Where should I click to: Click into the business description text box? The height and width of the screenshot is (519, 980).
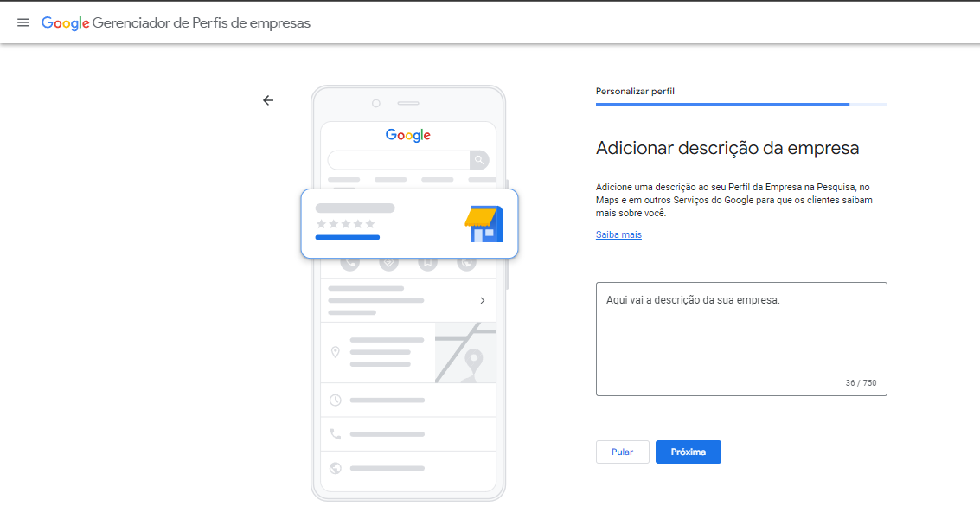point(741,339)
